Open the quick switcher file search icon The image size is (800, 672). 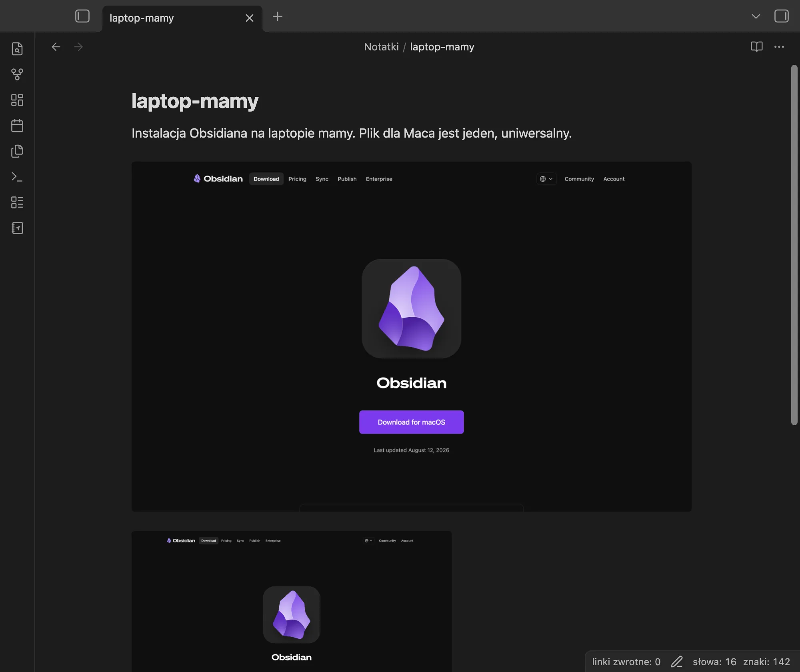pyautogui.click(x=17, y=48)
